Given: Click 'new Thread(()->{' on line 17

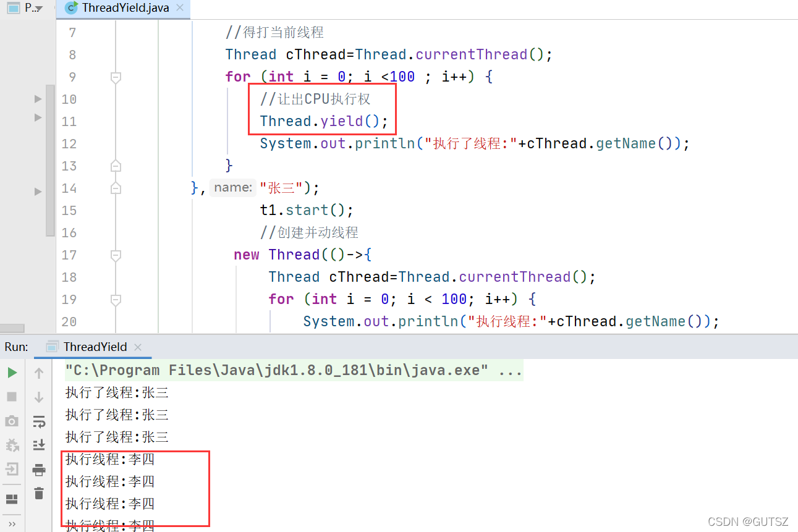Looking at the screenshot, I should [x=303, y=255].
